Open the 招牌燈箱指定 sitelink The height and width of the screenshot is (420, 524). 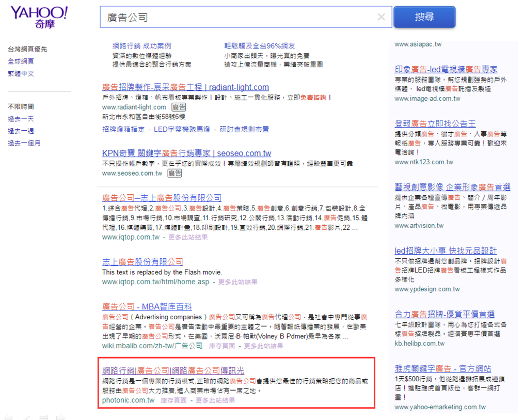point(123,130)
